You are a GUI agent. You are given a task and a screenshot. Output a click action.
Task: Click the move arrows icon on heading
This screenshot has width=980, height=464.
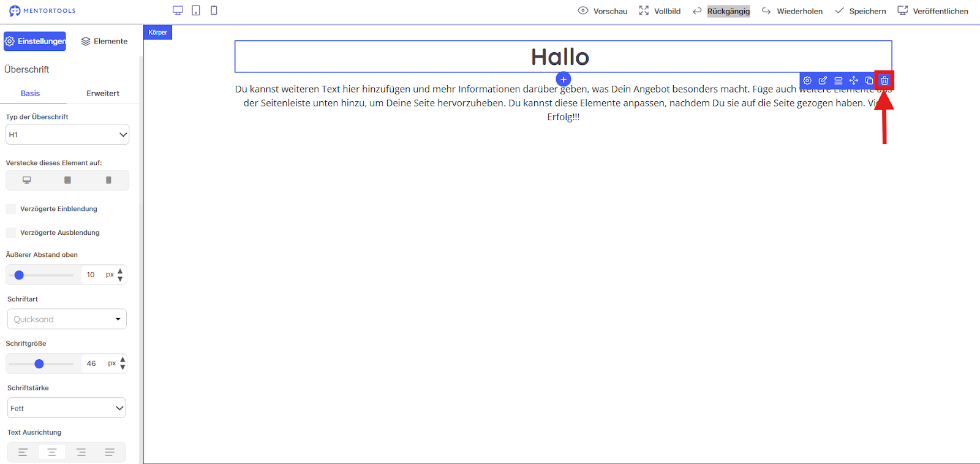pos(854,80)
